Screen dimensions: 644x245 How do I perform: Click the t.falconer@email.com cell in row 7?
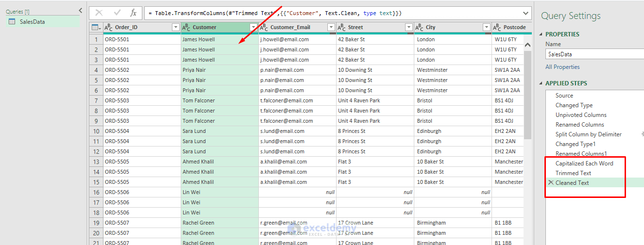(x=297, y=100)
